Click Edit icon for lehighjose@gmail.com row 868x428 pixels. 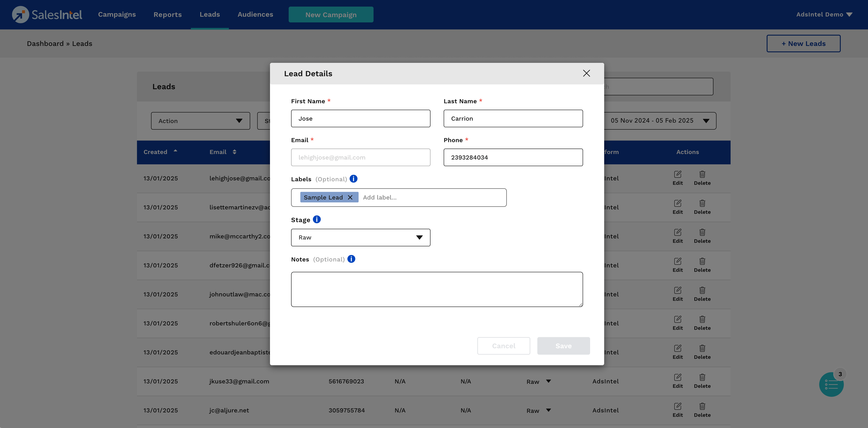pyautogui.click(x=677, y=174)
